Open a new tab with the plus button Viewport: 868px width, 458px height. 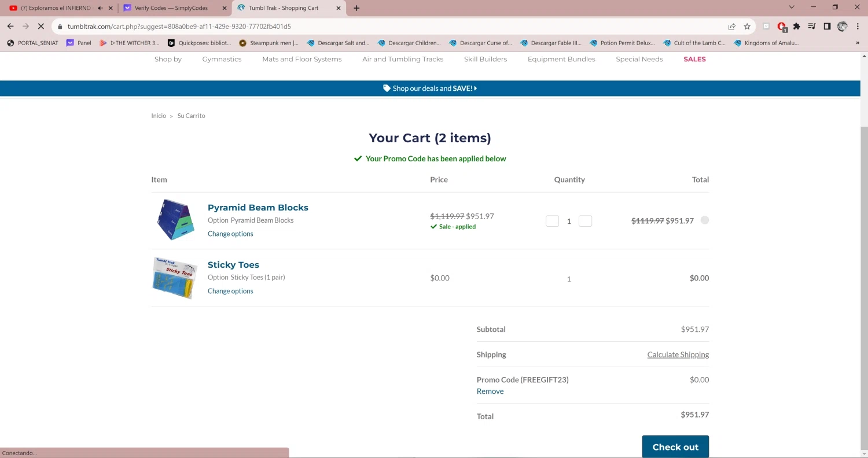(356, 8)
